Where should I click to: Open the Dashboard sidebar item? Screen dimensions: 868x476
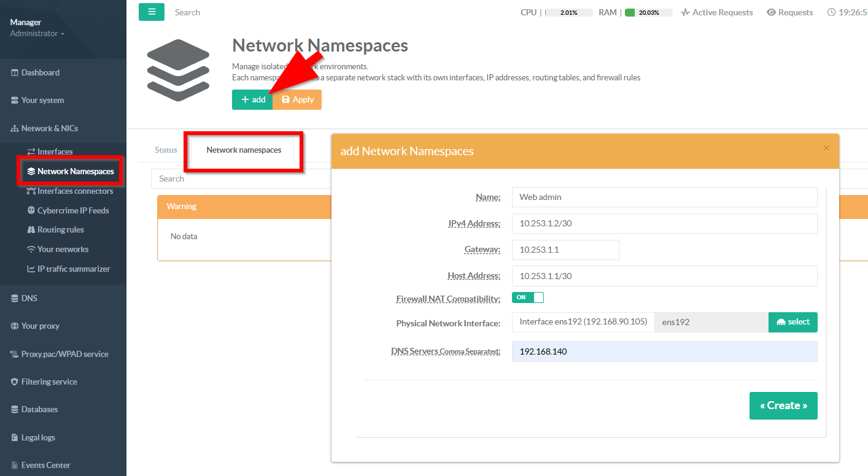[40, 72]
